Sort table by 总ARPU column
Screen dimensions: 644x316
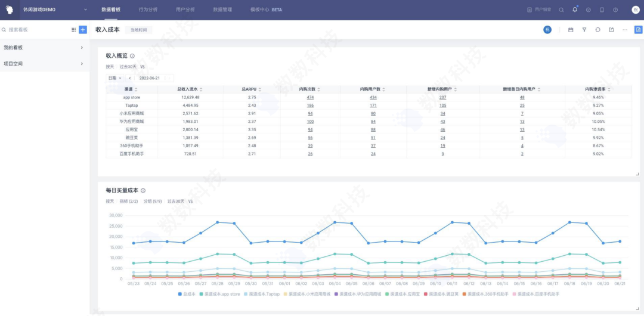click(x=259, y=89)
